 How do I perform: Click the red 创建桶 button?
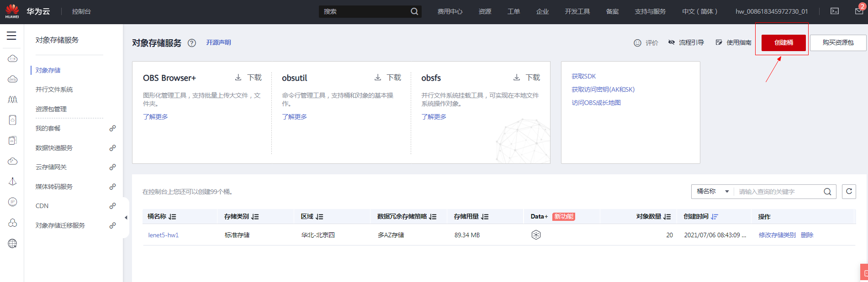tap(784, 42)
